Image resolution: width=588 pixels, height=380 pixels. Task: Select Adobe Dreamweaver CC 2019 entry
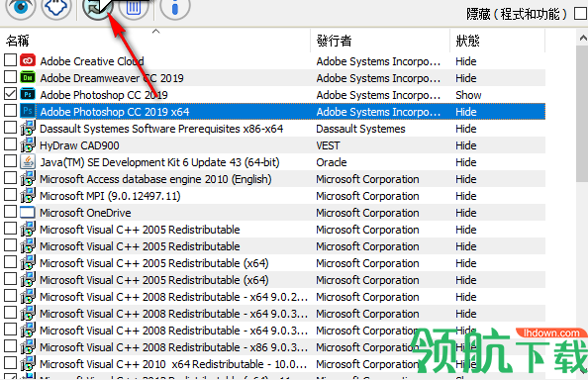tap(112, 78)
